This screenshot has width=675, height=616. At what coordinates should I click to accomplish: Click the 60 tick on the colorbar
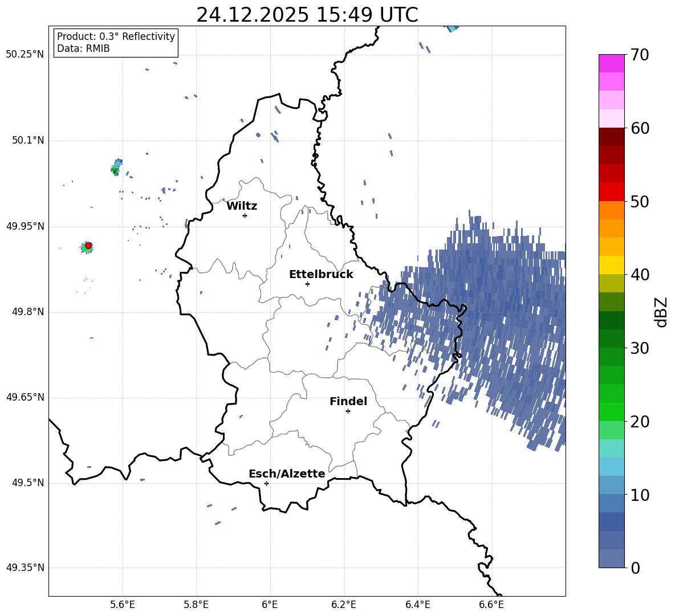[640, 128]
